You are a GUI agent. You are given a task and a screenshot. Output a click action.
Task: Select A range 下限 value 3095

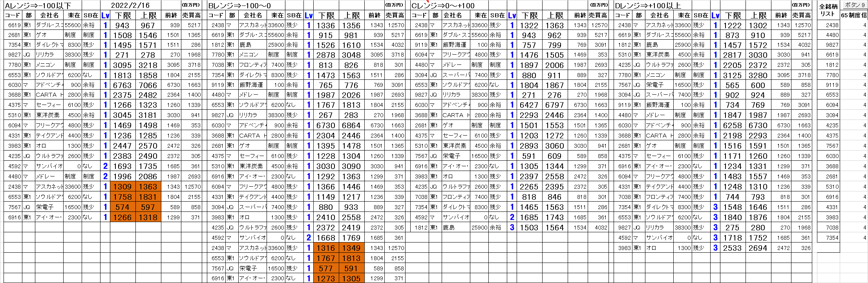click(122, 65)
